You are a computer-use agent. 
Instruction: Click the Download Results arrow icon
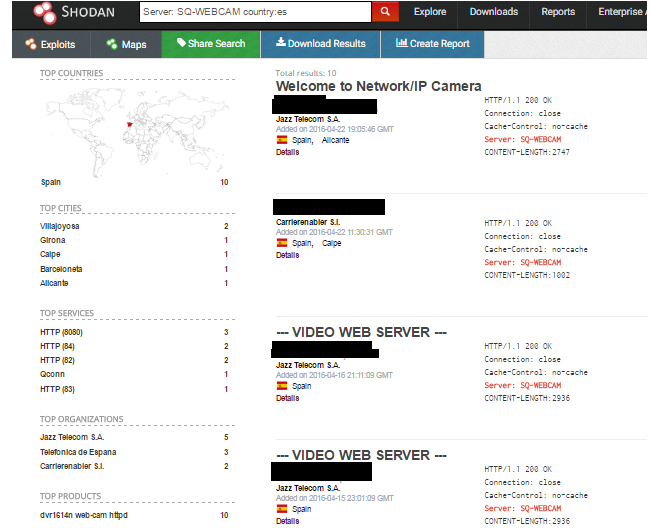[281, 42]
